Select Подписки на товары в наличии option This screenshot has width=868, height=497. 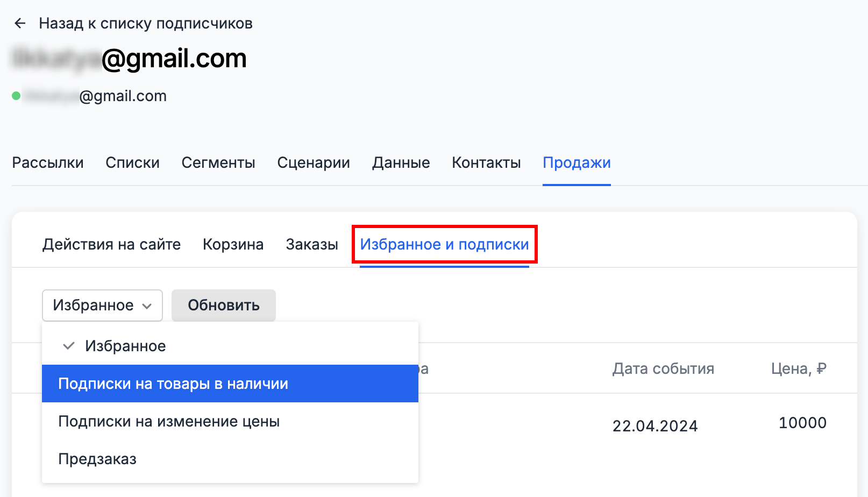(x=173, y=384)
